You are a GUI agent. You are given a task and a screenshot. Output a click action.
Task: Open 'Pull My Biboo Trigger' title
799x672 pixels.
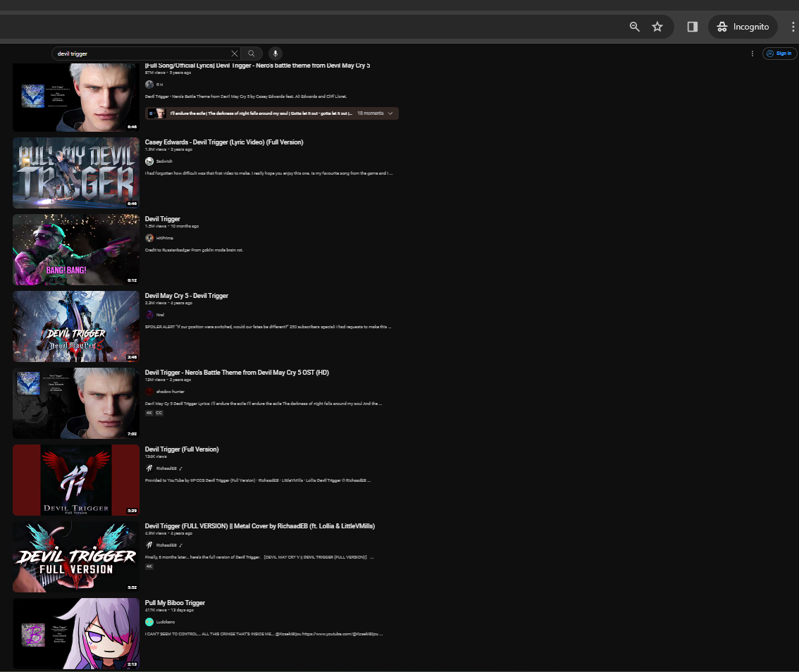(175, 603)
